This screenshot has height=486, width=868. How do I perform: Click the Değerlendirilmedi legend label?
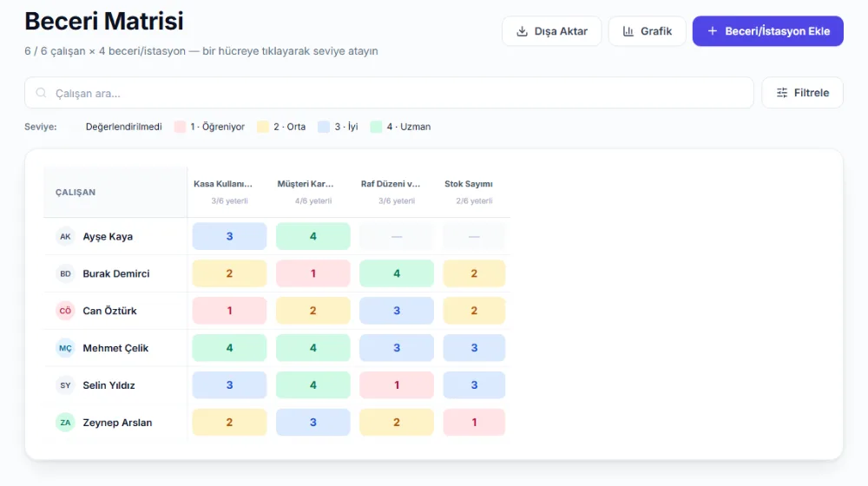tap(123, 127)
